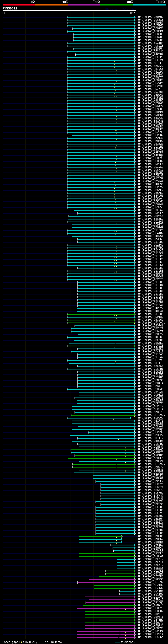
Task: Select the label UniRef100_Q84TM2
Action: tap(151, 233)
